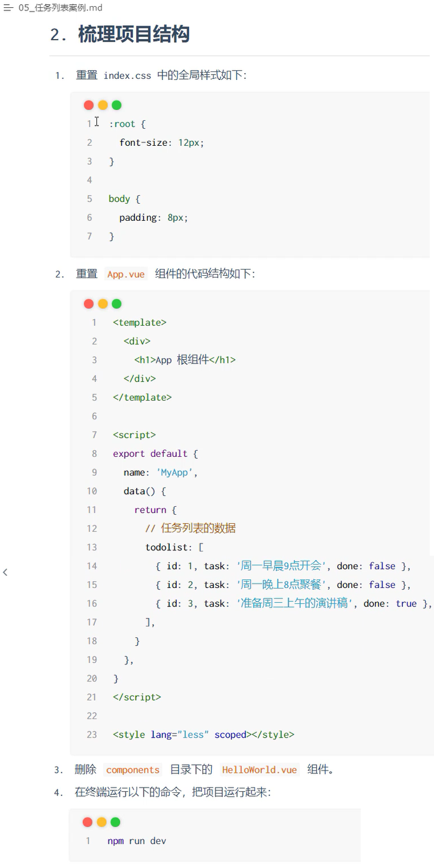This screenshot has height=868, width=434.
Task: Click line number 12 in the App.vue code block
Action: [x=92, y=529]
